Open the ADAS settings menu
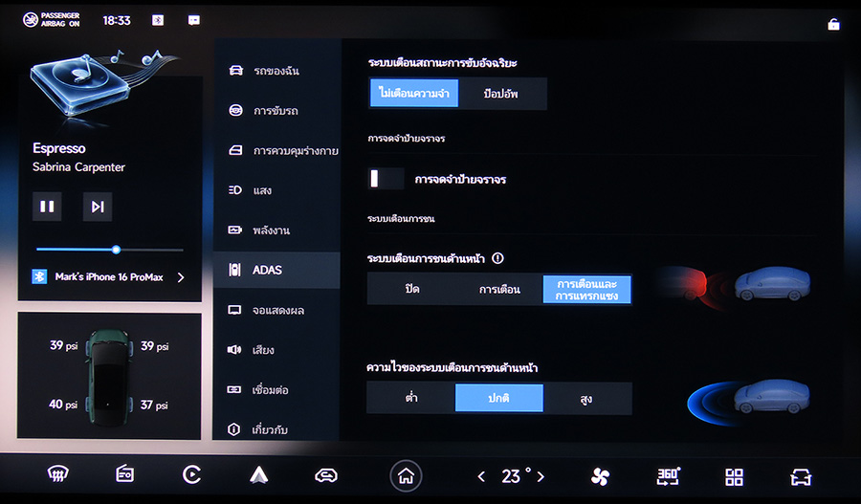This screenshot has height=504, width=861. pyautogui.click(x=276, y=271)
